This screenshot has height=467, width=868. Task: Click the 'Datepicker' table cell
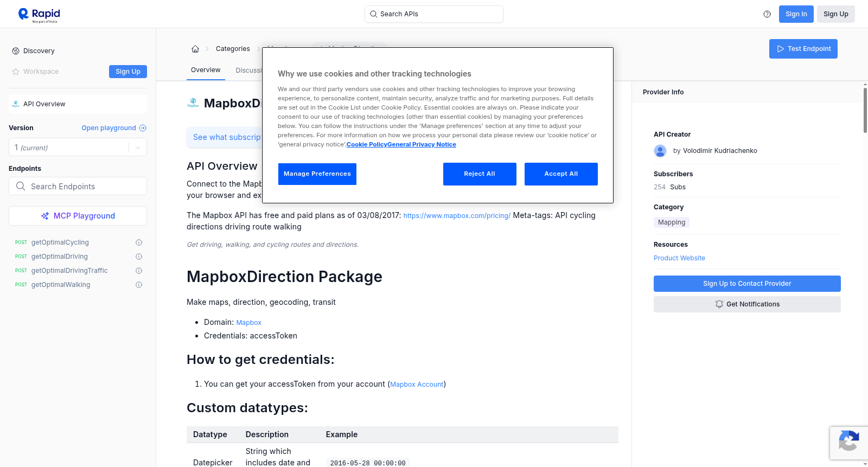pos(213,463)
